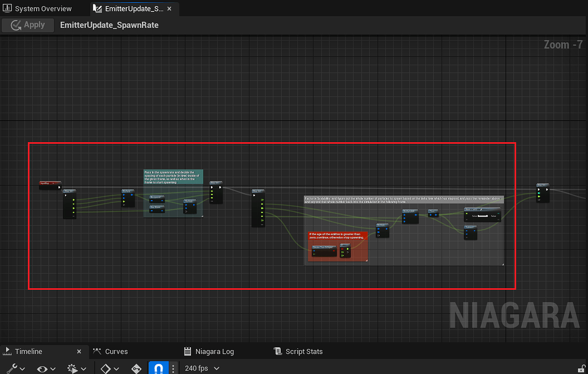Screen dimensions: 588x374
Task: Click the Script Stats scroll icon
Action: tap(278, 351)
